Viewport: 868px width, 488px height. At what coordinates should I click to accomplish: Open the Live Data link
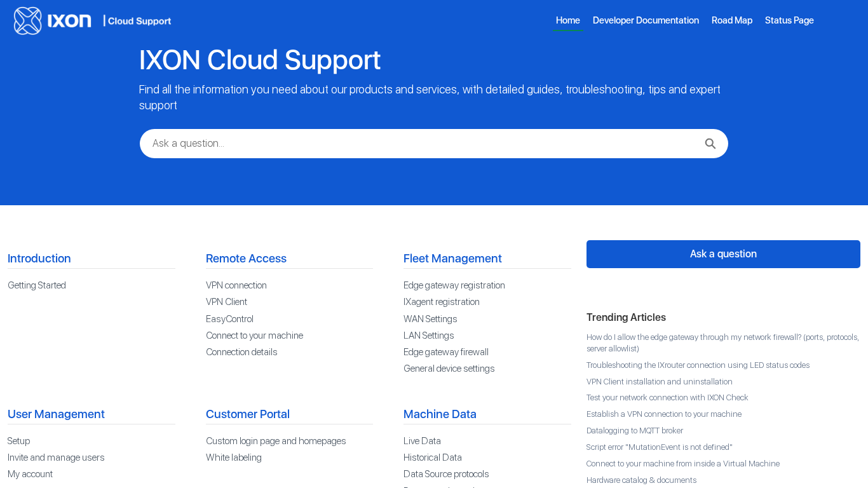422,441
